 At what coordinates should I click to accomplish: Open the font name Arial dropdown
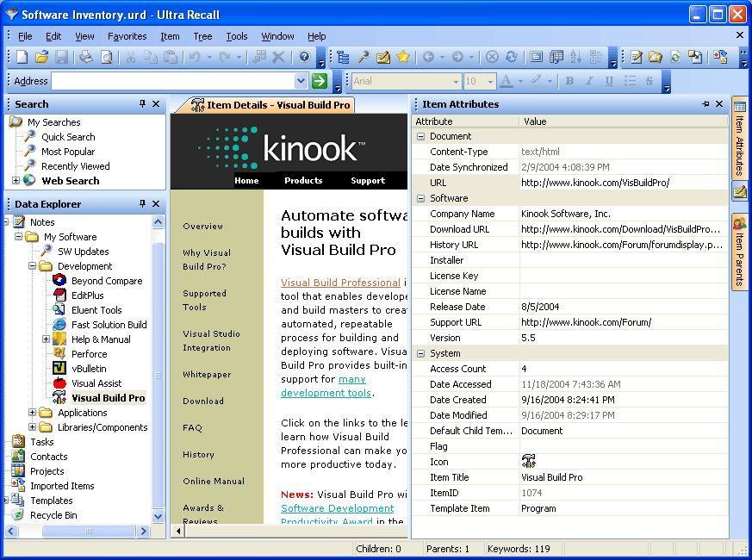click(x=456, y=82)
